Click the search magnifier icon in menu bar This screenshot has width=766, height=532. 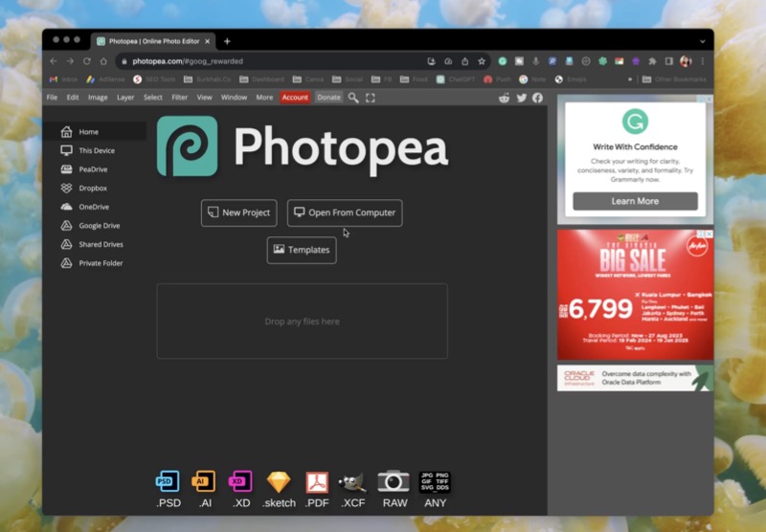point(353,98)
